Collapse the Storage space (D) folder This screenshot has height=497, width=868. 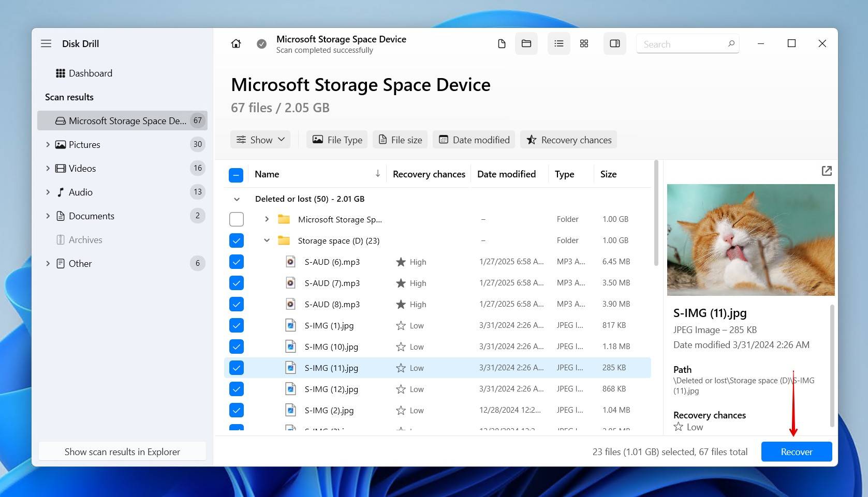pos(267,240)
